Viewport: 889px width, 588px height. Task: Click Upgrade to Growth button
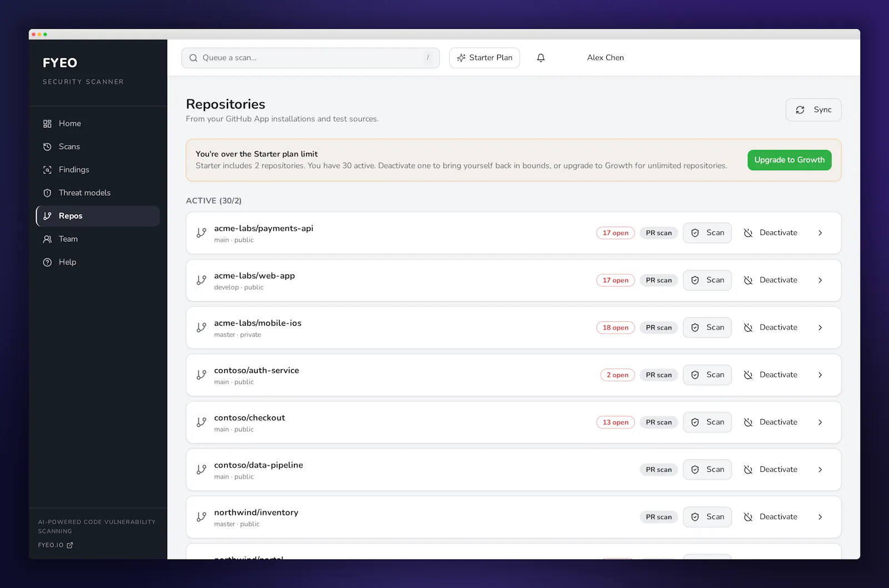[790, 160]
